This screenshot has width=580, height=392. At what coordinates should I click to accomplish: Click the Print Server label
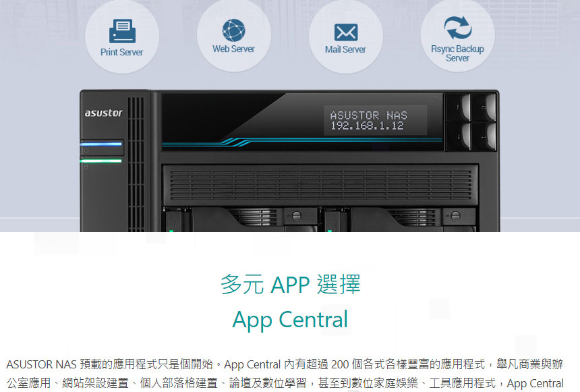tap(121, 52)
